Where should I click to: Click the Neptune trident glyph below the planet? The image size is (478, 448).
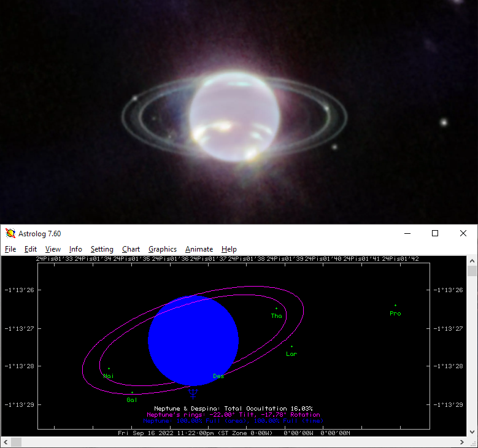click(x=193, y=393)
